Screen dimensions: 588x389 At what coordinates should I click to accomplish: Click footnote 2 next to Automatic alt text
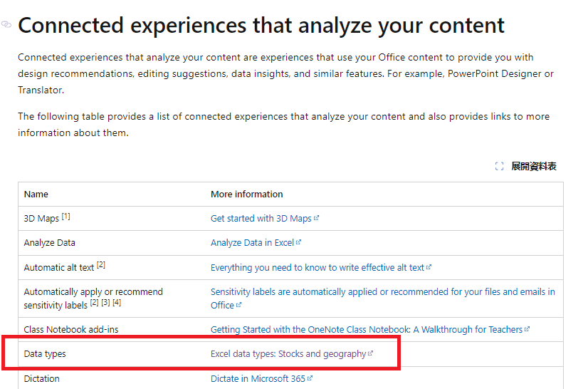pos(101,265)
